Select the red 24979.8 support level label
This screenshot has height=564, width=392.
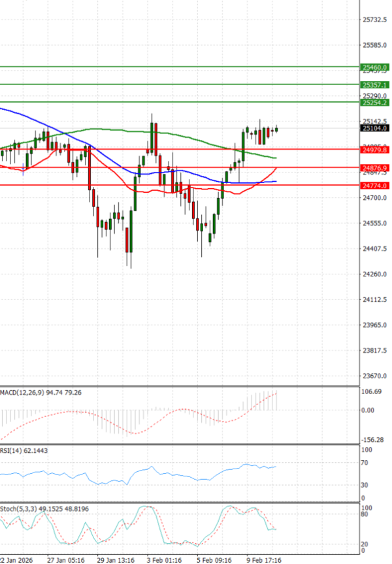(375, 150)
